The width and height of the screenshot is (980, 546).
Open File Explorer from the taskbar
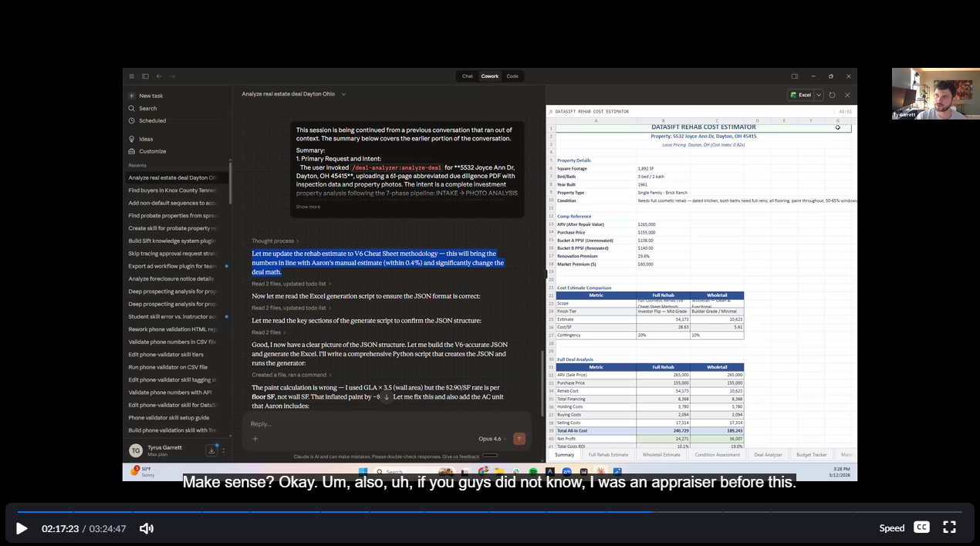[499, 471]
